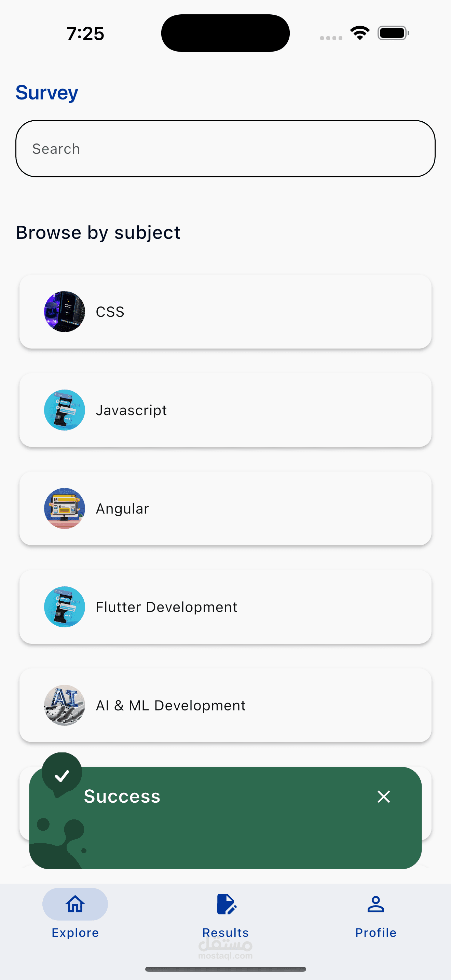
Task: Tap the Angular subject image
Action: pos(65,508)
